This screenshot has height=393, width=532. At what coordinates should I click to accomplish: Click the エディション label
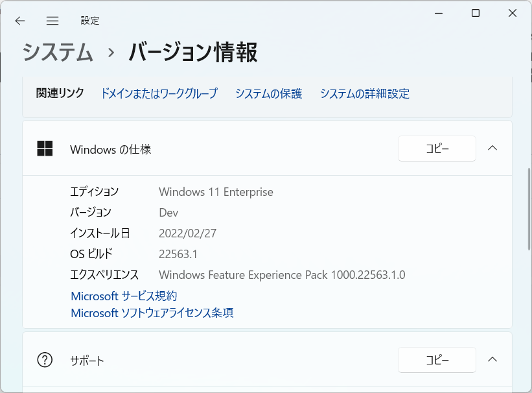tap(95, 191)
